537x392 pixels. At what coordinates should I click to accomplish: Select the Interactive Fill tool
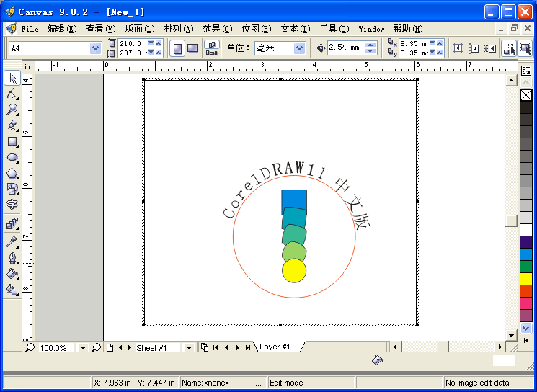12,290
